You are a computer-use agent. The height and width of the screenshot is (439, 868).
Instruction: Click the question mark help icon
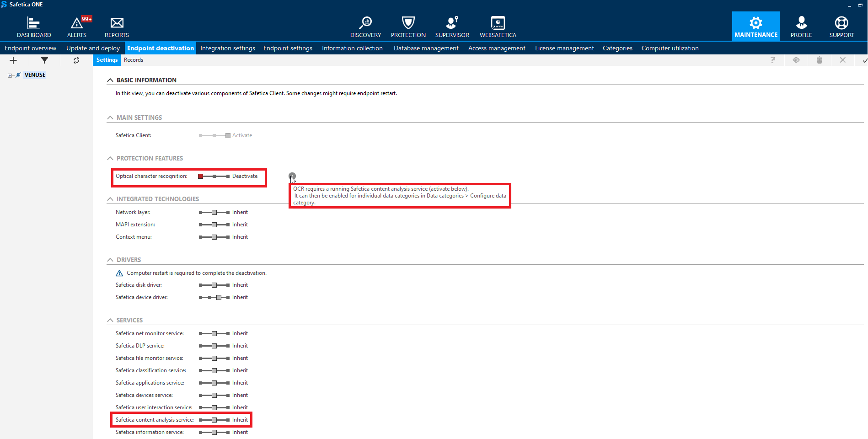point(773,60)
